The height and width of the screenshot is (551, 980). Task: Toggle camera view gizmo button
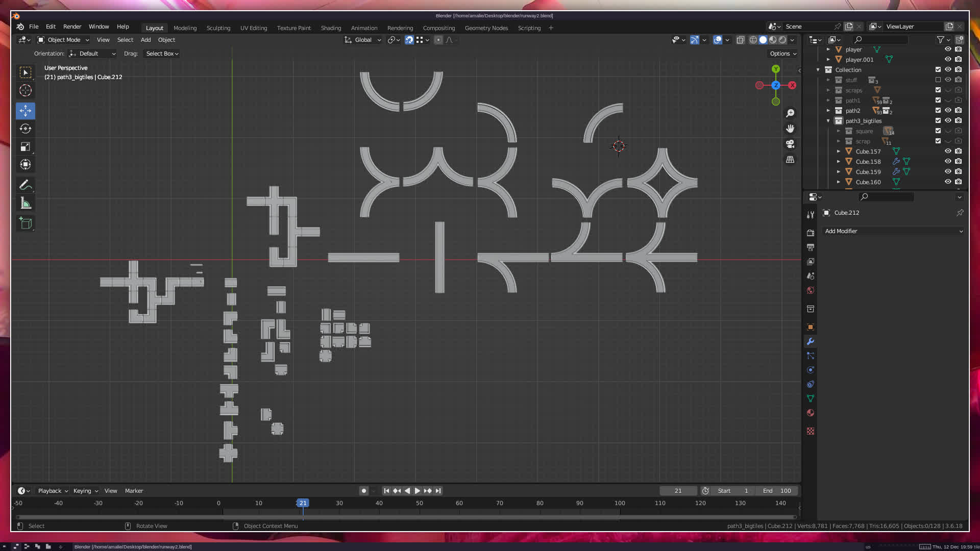pyautogui.click(x=790, y=144)
